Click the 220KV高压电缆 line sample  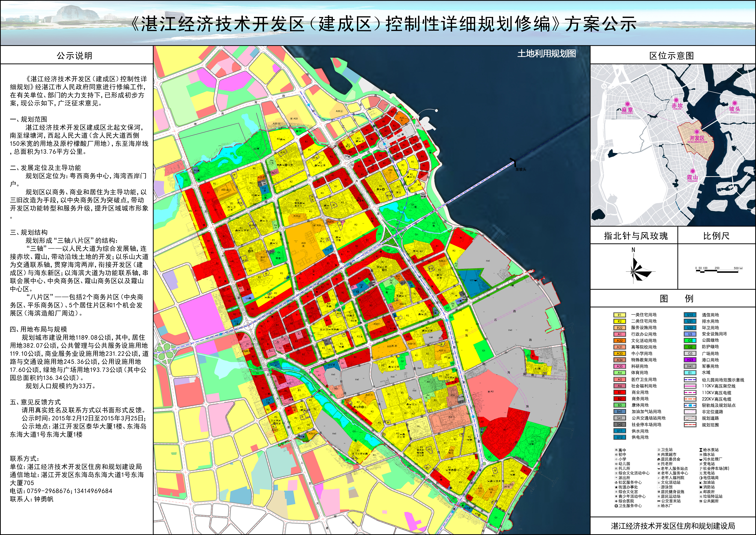[690, 399]
